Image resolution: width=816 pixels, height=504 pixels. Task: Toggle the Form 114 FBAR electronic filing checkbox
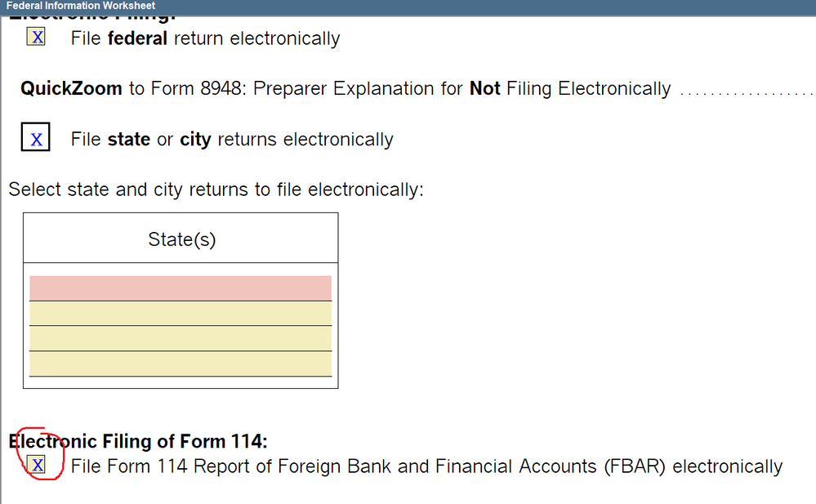(37, 466)
